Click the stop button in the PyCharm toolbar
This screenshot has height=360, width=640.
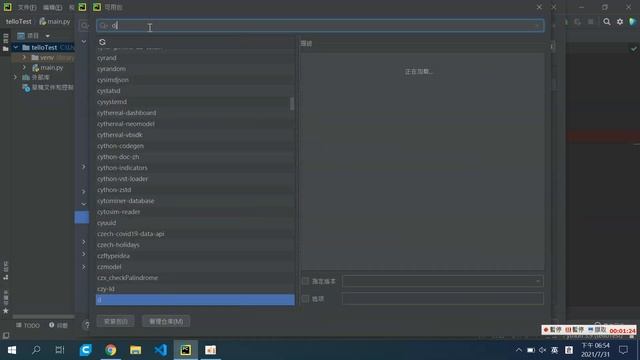[591, 22]
